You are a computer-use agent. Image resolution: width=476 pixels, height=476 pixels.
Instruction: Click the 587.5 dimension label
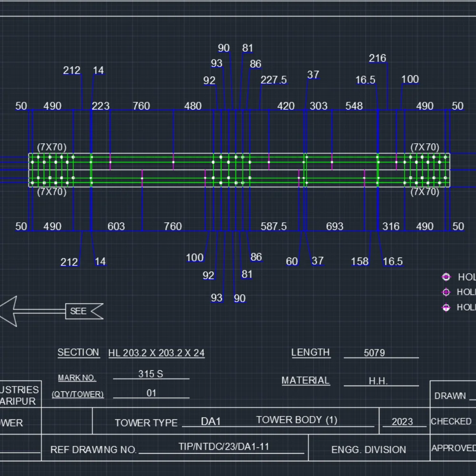(273, 227)
